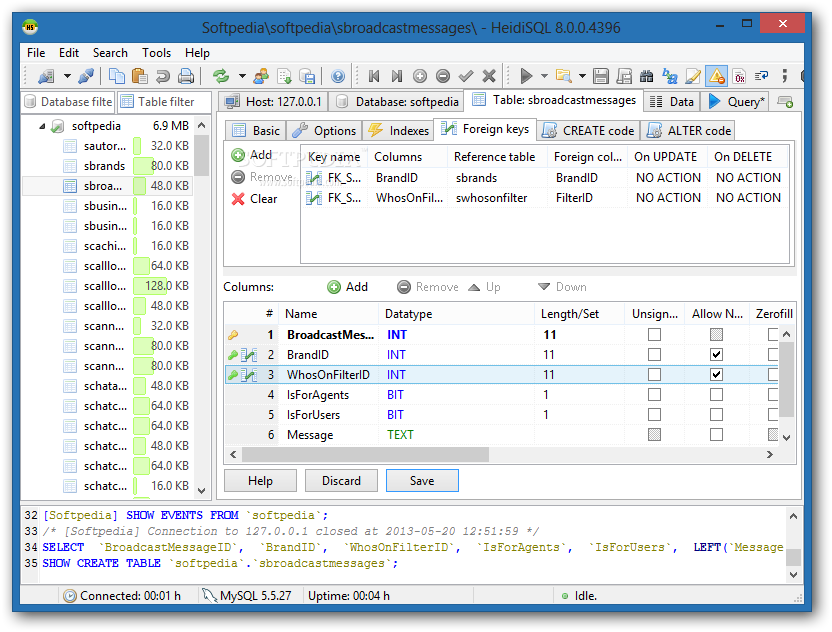Click the Disconnect plug icon
Image resolution: width=832 pixels, height=632 pixels.
click(x=86, y=76)
